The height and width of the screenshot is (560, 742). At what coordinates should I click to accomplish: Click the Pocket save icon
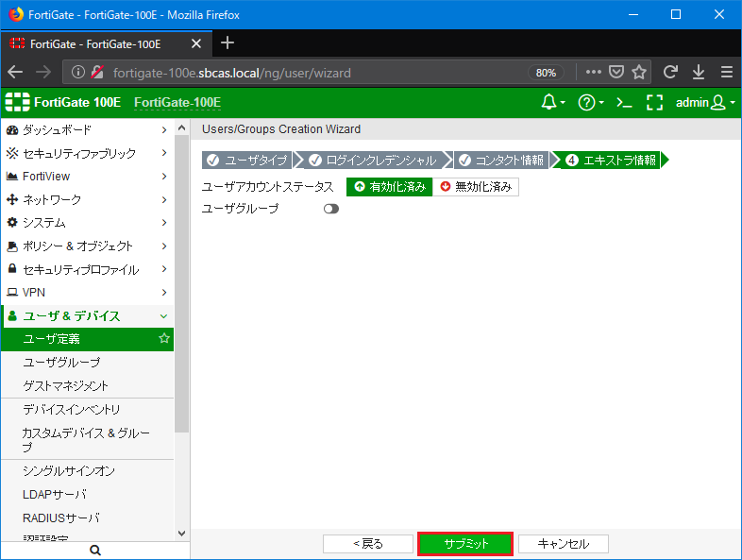point(616,72)
